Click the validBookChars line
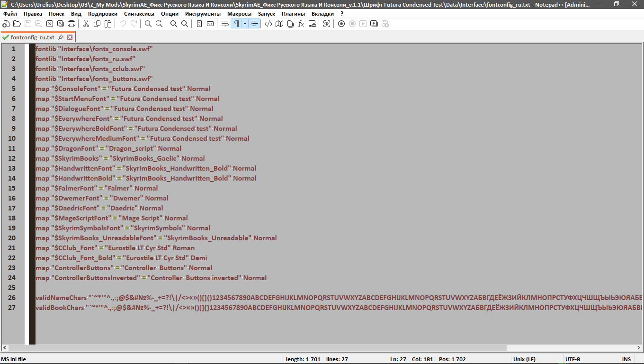The height and width of the screenshot is (364, 644). tap(340, 308)
